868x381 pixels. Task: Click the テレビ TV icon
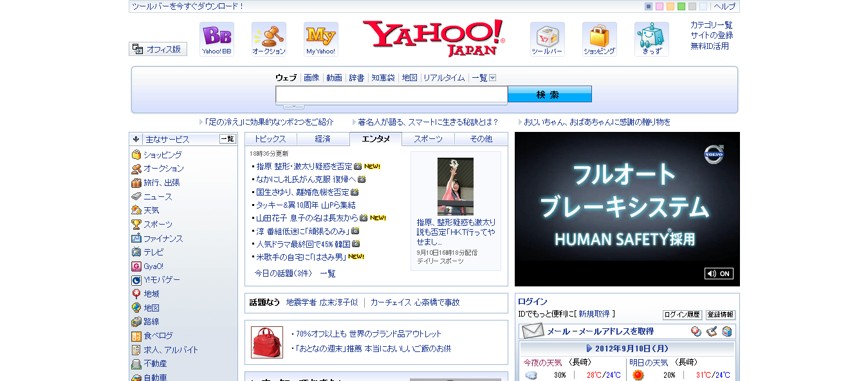136,252
